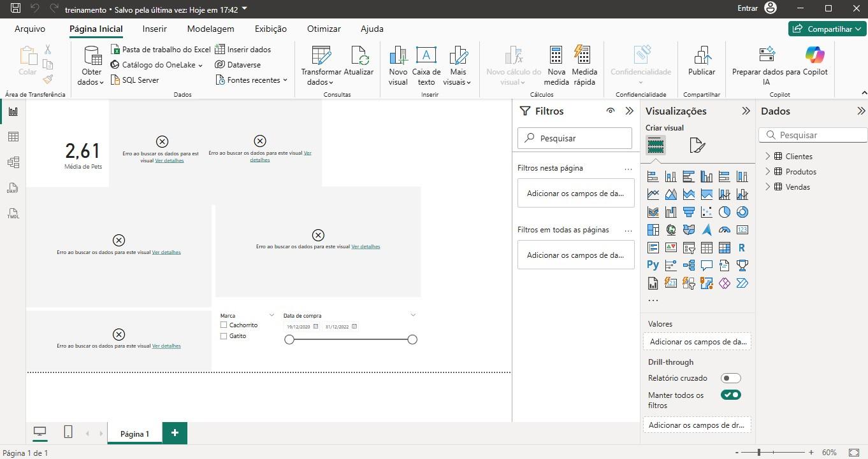The width and height of the screenshot is (868, 459).
Task: Click the right handle of date slider
Action: click(412, 339)
